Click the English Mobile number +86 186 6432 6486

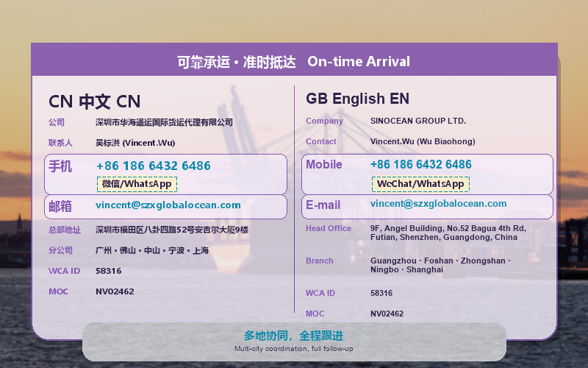(x=420, y=164)
